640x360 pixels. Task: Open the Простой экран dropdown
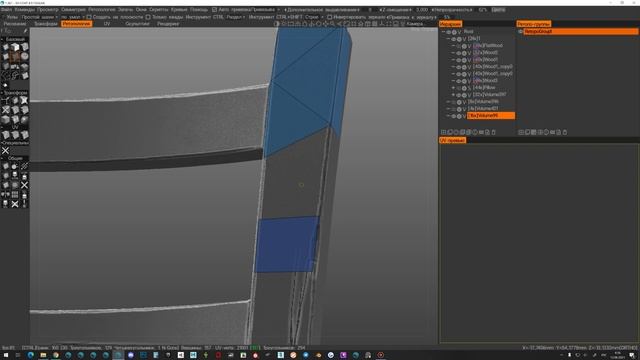(39, 17)
